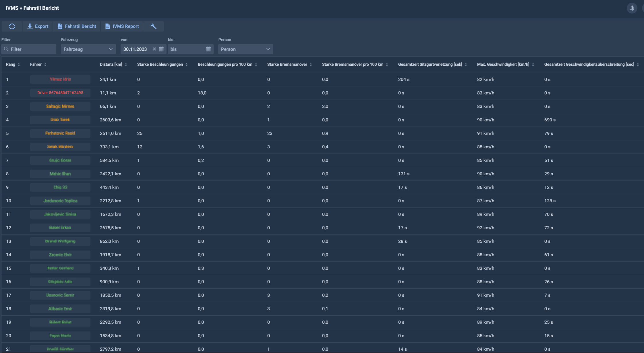Screen dimensions: 644x353
Task: Expand the Fahrzeug dropdown
Action: click(x=88, y=49)
